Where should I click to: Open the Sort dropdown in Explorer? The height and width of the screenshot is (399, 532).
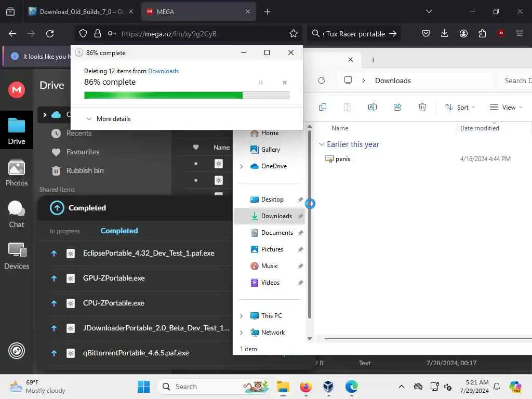pos(460,107)
